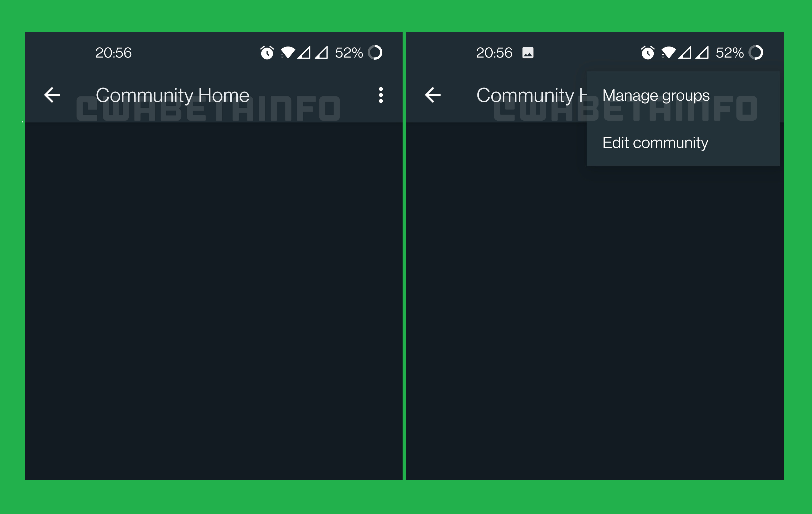Click Community Home title on left screen
Screen dimensions: 812x514
[173, 95]
